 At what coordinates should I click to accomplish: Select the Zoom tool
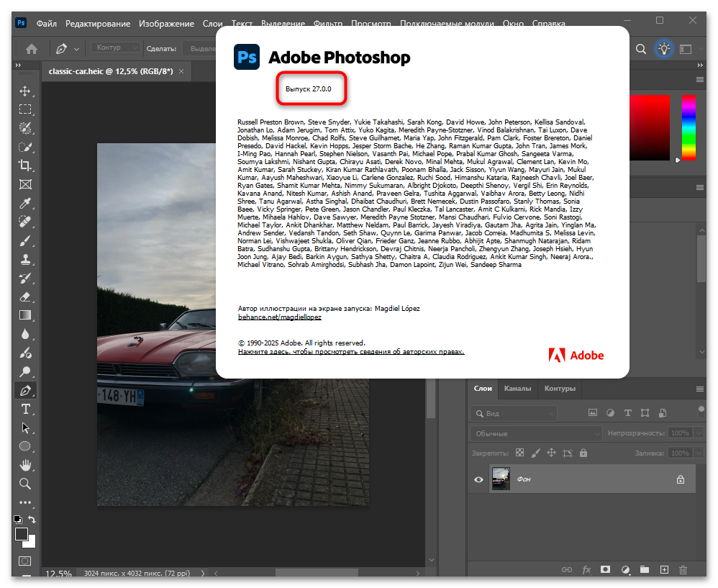click(x=26, y=484)
